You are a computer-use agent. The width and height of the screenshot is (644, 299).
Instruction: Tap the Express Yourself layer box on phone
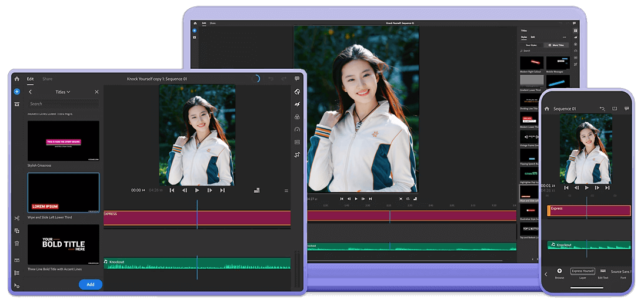583,271
